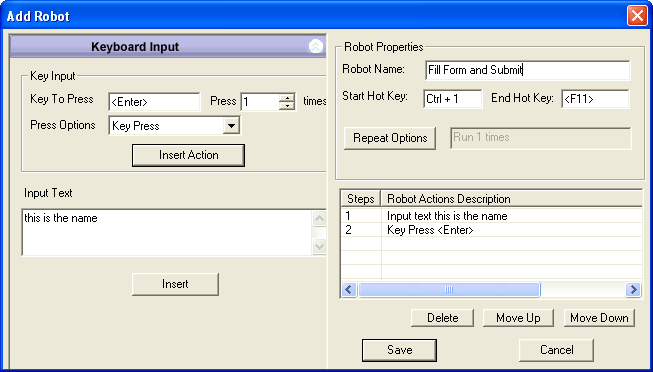Viewport: 653px width, 372px height.
Task: Click the Delete button
Action: tap(442, 318)
